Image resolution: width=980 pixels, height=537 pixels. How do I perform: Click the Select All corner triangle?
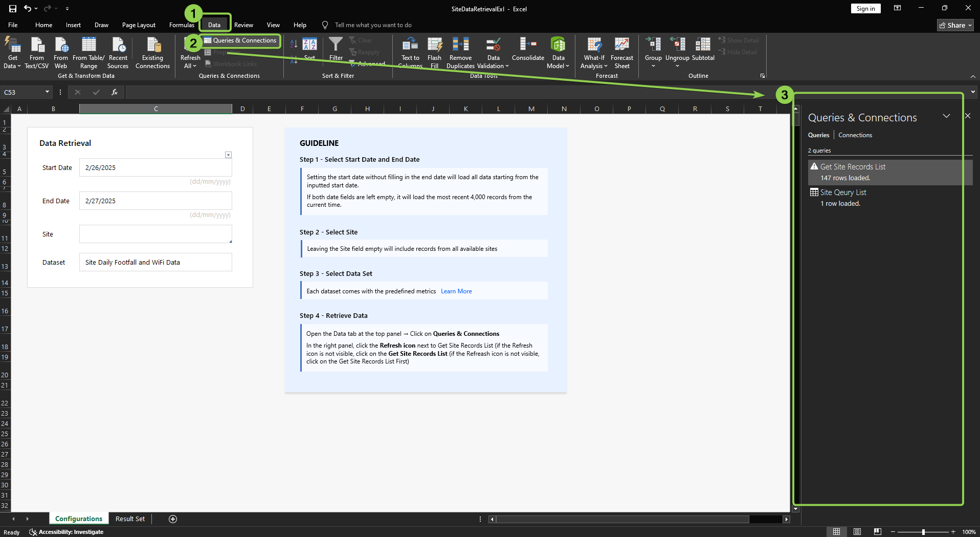point(6,109)
